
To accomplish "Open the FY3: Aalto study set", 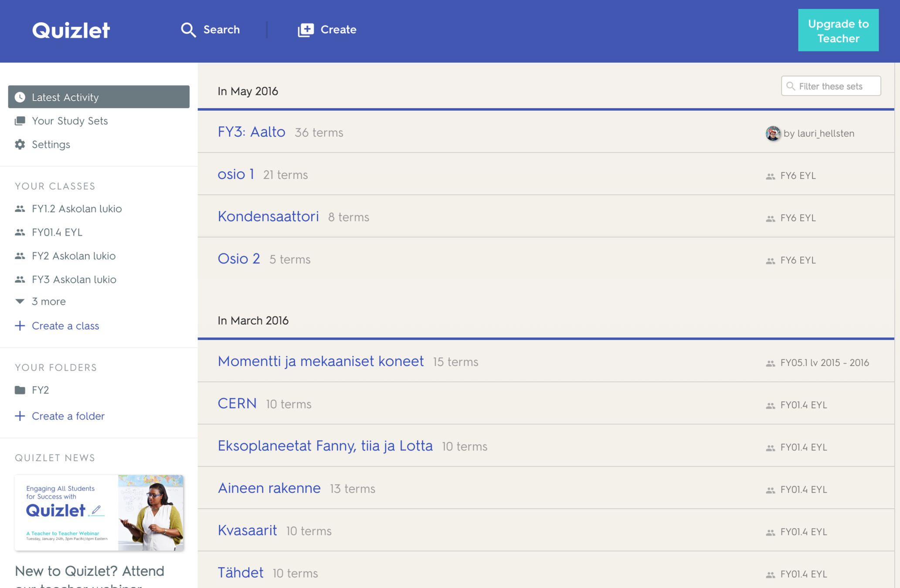I will 251,132.
